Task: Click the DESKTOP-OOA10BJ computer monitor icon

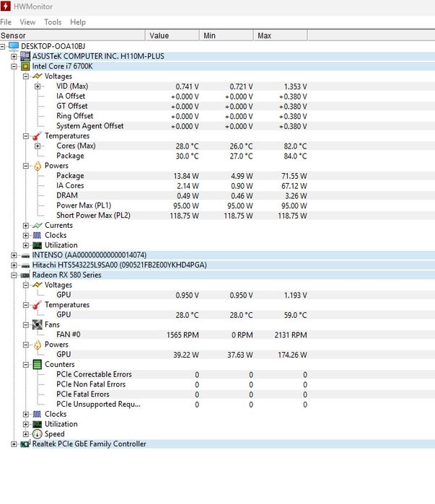Action: (14, 46)
